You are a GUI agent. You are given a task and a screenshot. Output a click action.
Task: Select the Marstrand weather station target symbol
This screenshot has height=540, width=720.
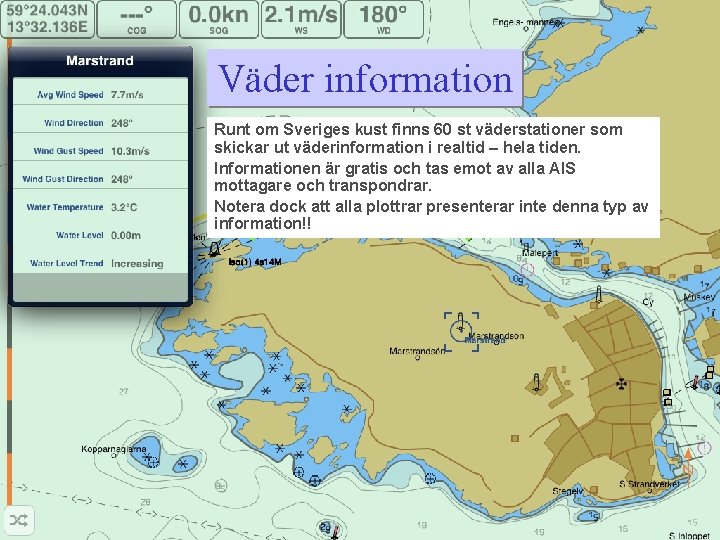pos(461,332)
